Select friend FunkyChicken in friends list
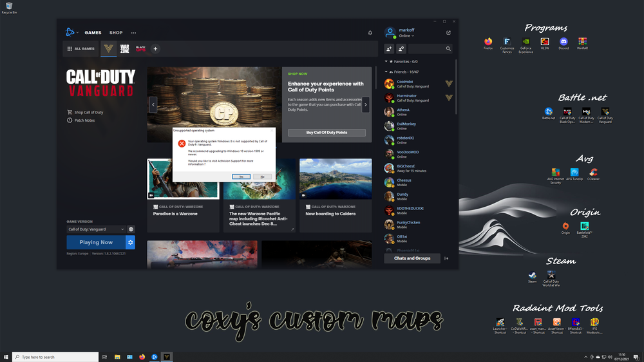The height and width of the screenshot is (362, 644). [419, 225]
